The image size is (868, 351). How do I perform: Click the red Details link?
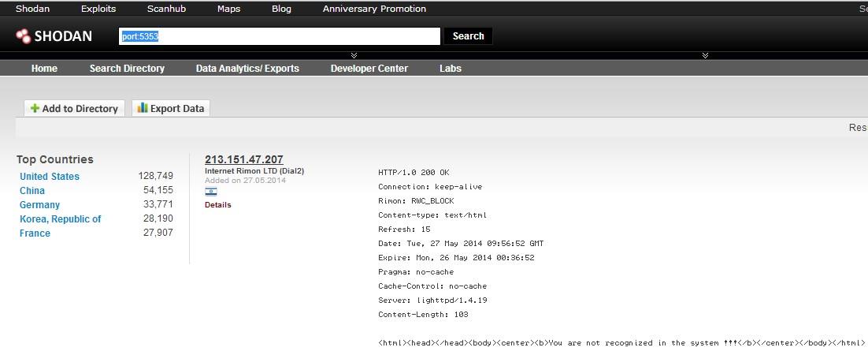(x=218, y=205)
